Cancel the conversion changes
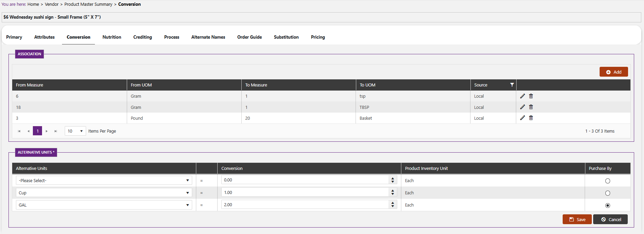 (610, 219)
